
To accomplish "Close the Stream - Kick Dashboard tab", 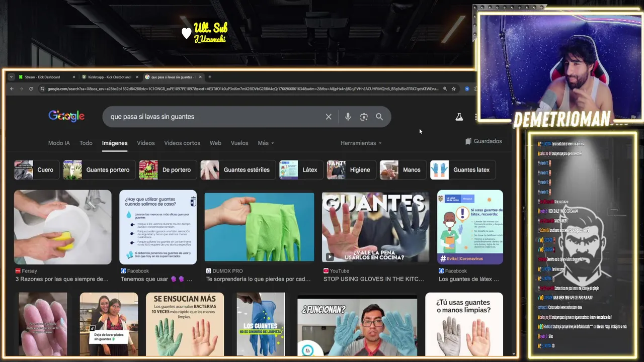I will click(x=74, y=77).
